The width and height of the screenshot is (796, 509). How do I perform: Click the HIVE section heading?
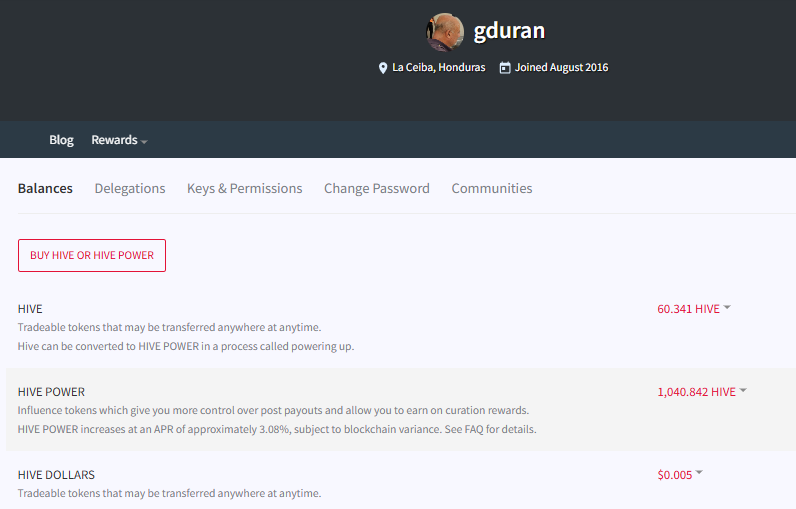click(x=30, y=309)
